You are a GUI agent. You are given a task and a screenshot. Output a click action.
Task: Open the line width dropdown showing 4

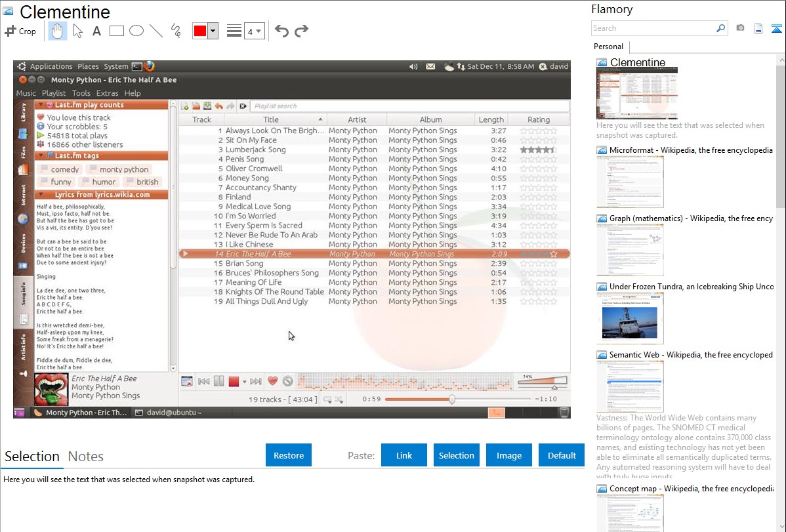pyautogui.click(x=254, y=31)
